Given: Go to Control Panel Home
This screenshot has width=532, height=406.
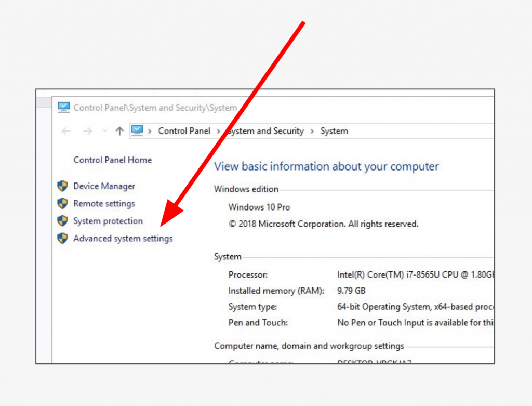Looking at the screenshot, I should click(x=112, y=160).
